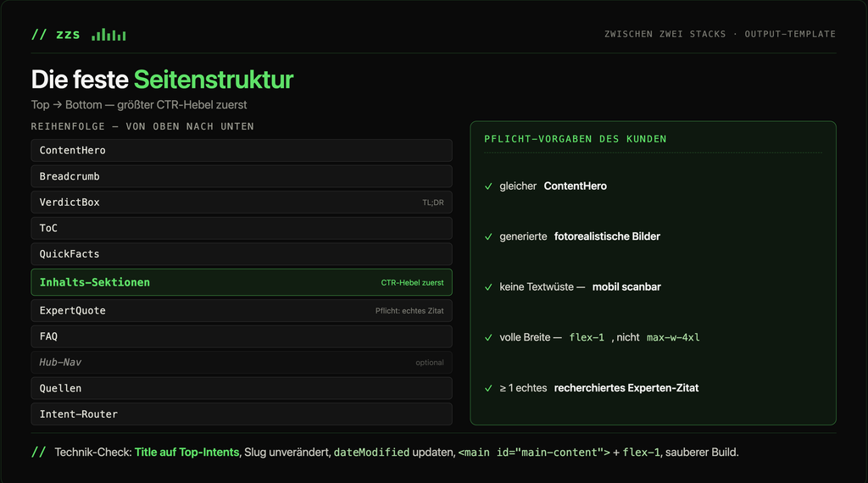
Task: Click the OUTPUT-TEMPLATE header label
Action: (790, 34)
